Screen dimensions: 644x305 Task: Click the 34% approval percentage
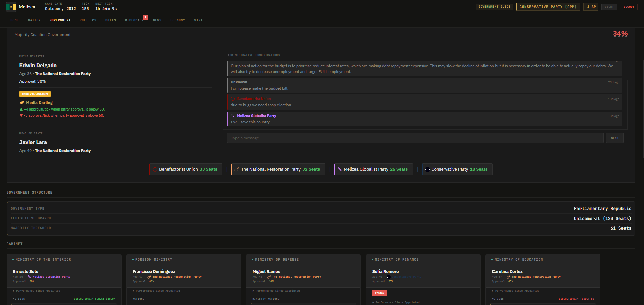[620, 34]
